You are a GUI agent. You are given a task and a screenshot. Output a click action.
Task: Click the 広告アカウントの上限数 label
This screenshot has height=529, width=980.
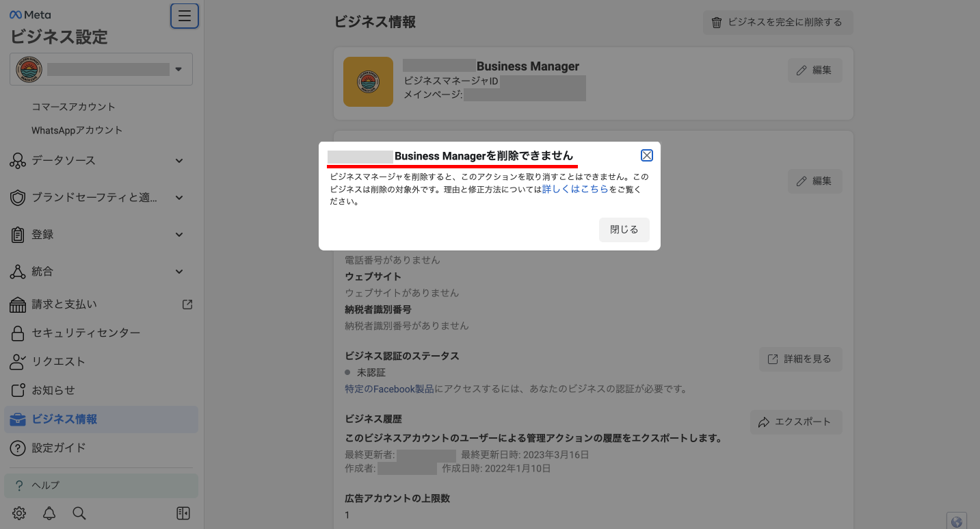tap(397, 499)
